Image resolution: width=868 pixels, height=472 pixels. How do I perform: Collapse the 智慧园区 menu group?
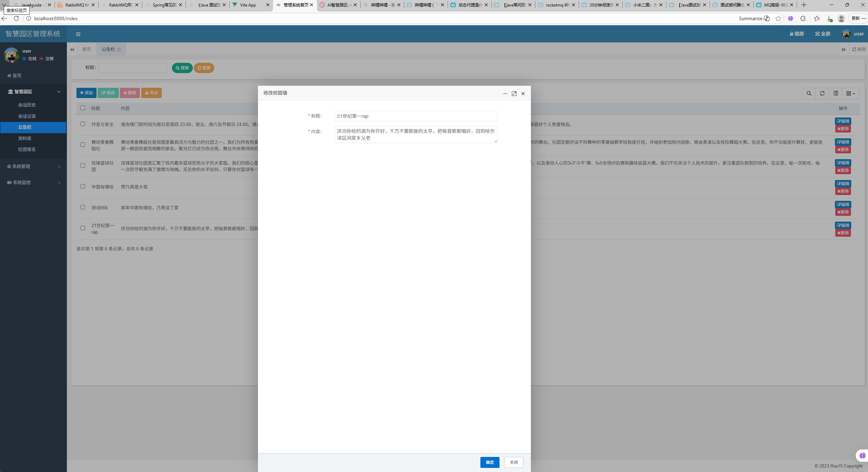point(33,92)
